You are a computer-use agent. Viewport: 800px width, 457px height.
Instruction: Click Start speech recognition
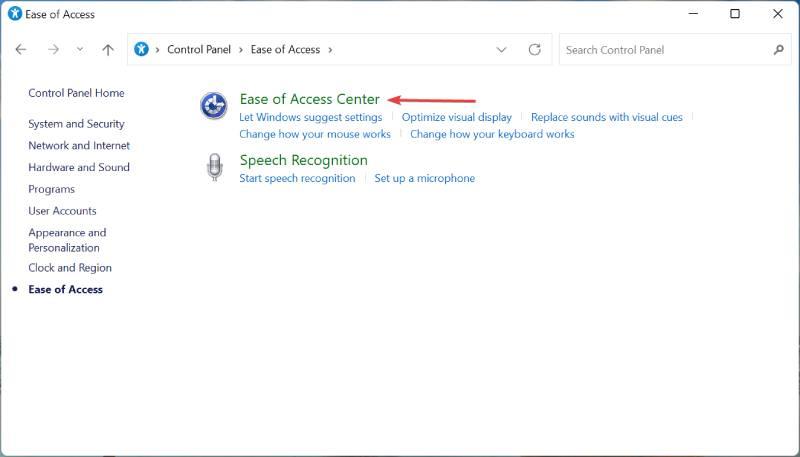coord(297,178)
